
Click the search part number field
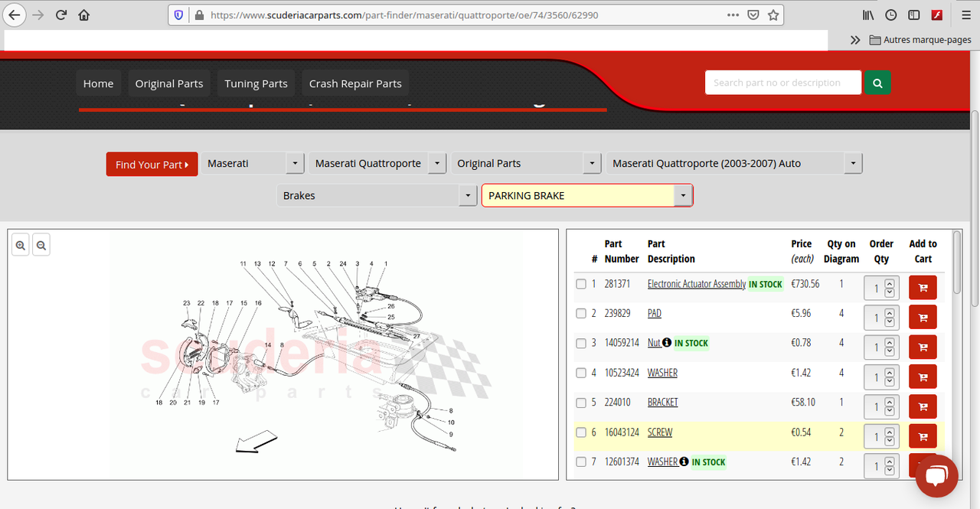[x=783, y=83]
